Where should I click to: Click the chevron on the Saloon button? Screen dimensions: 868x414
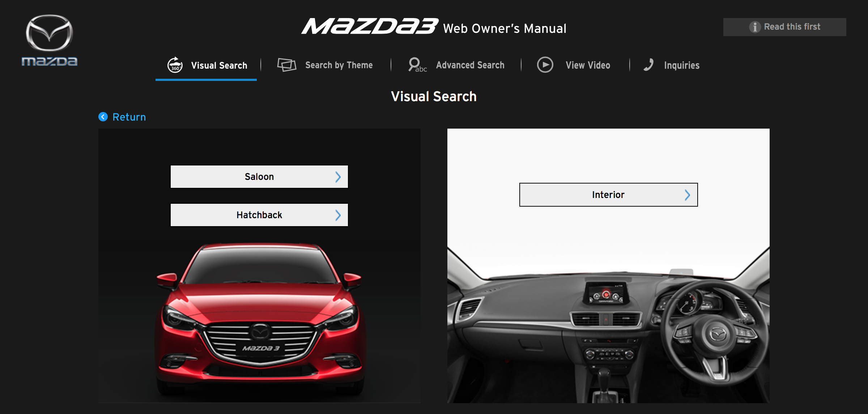pos(338,177)
